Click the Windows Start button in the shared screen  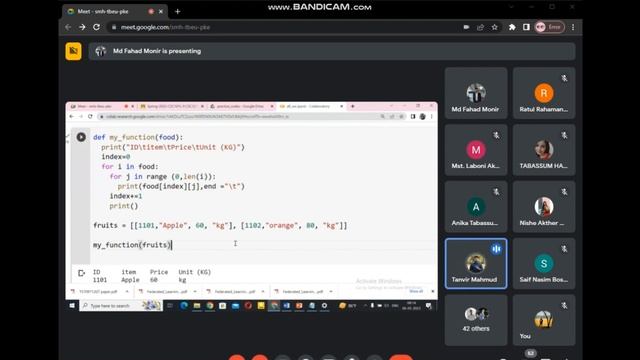pos(72,305)
